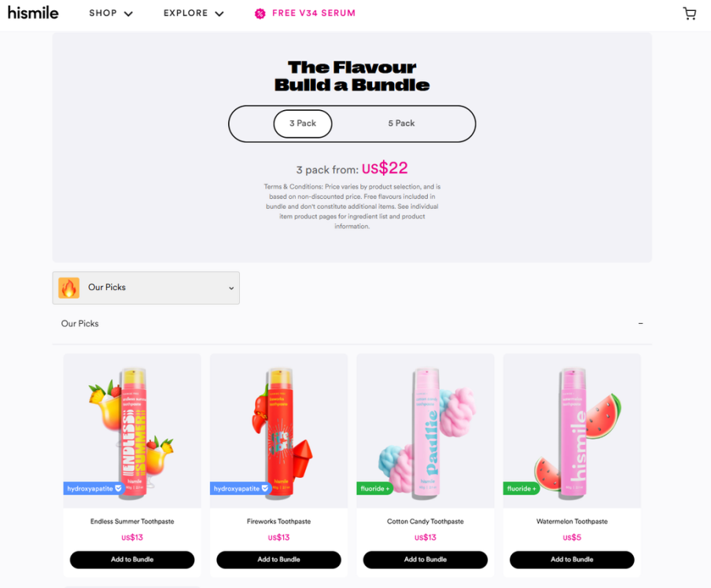Add Endless Summer Toothpaste to bundle
Image resolution: width=711 pixels, height=588 pixels.
(132, 560)
